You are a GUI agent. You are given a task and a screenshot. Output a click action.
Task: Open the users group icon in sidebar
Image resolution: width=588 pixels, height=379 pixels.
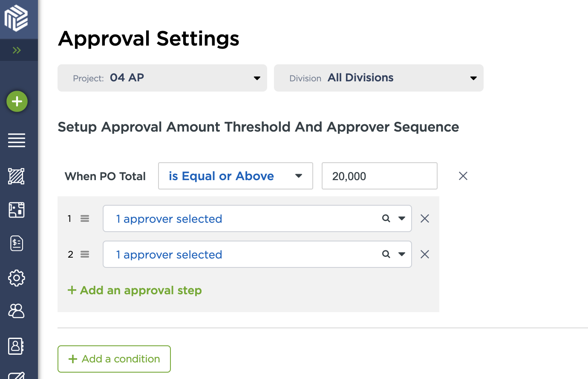click(x=17, y=311)
